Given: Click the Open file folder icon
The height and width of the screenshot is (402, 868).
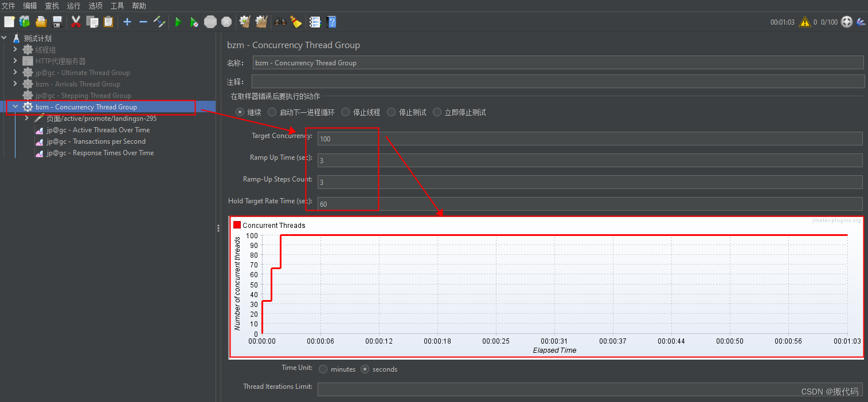Looking at the screenshot, I should 41,22.
